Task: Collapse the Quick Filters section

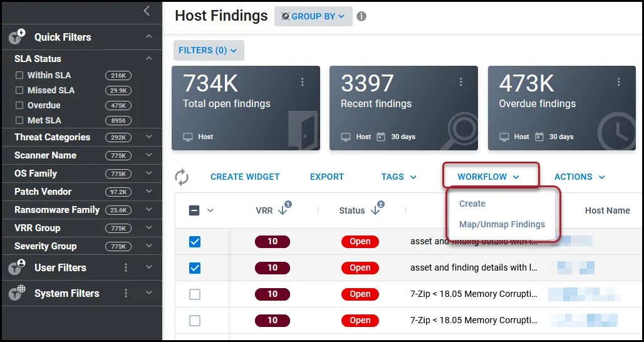Action: point(148,36)
